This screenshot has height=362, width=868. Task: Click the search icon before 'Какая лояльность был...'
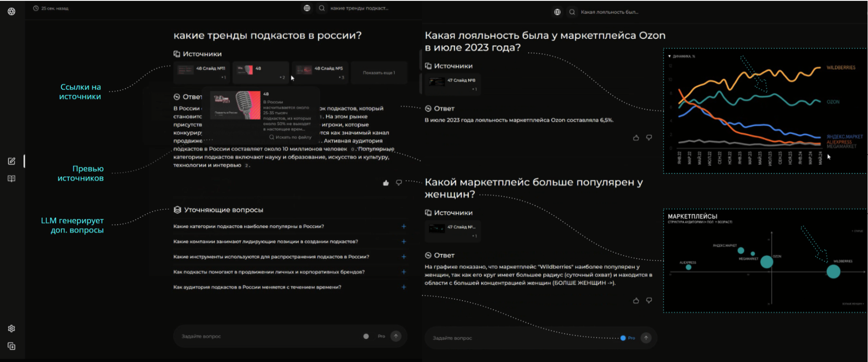572,12
